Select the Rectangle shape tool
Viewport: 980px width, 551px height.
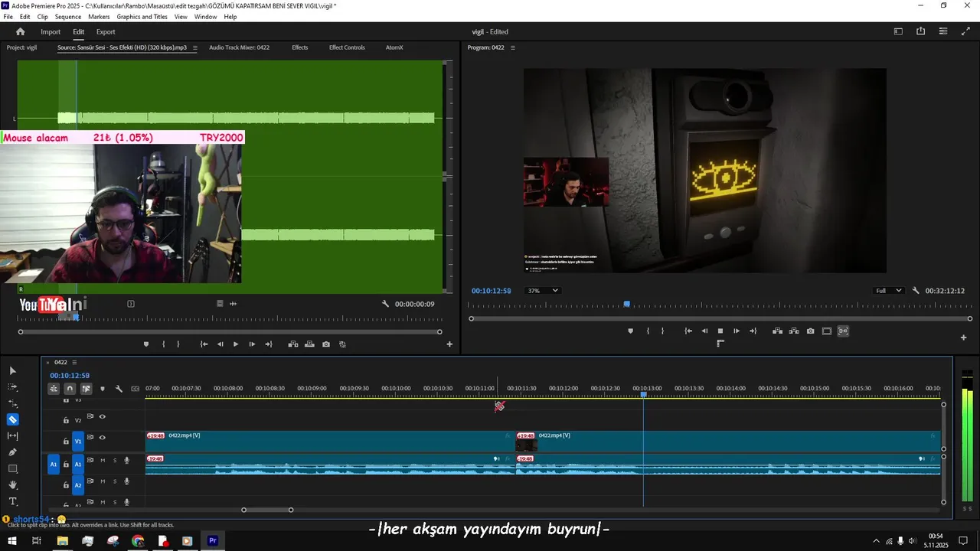tap(12, 468)
